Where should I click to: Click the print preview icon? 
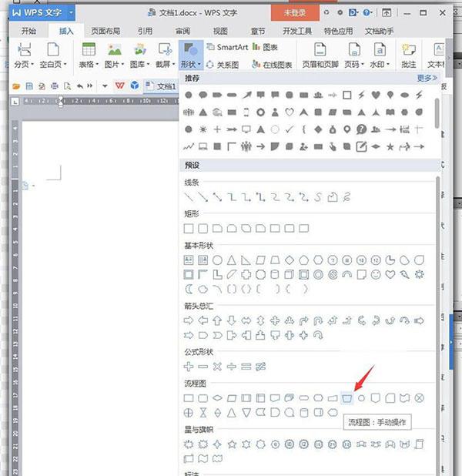coord(68,86)
